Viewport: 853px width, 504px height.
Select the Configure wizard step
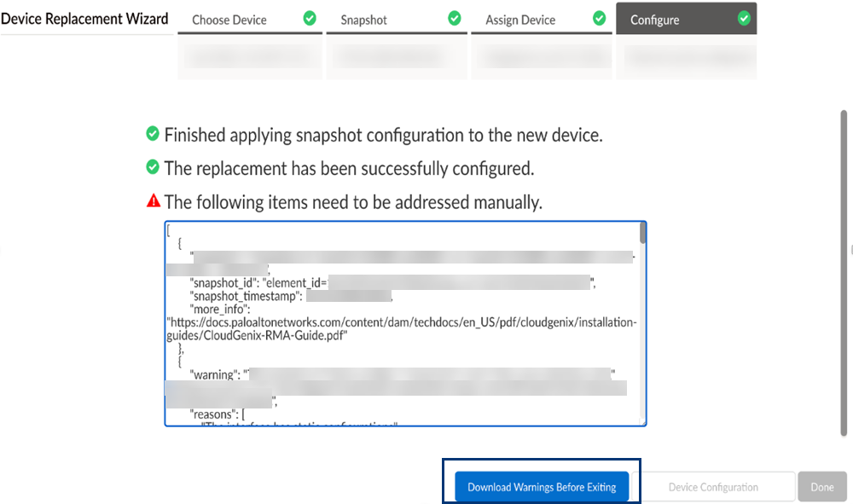pyautogui.click(x=654, y=20)
